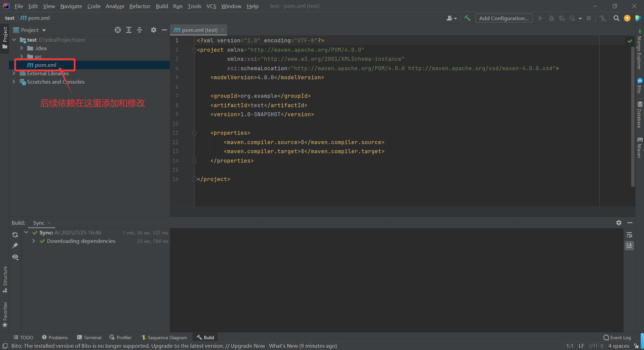The image size is (644, 350).
Task: Click the Run with Coverage icon
Action: pos(562,18)
